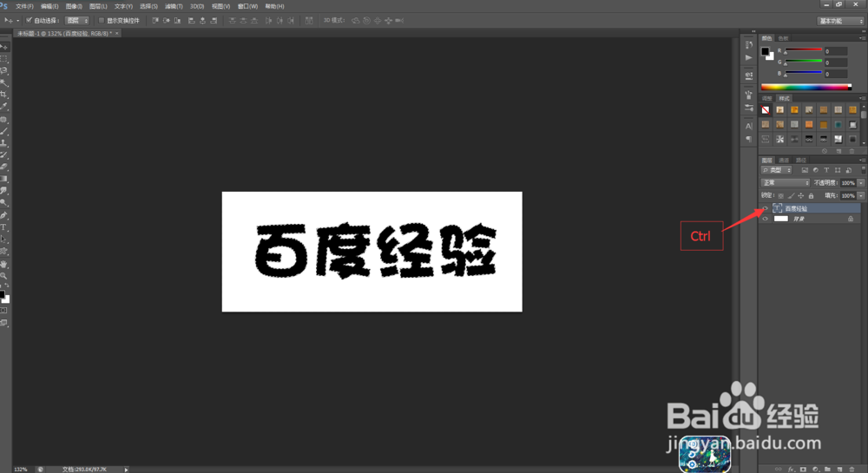Select the Magic Wand tool

click(3, 83)
